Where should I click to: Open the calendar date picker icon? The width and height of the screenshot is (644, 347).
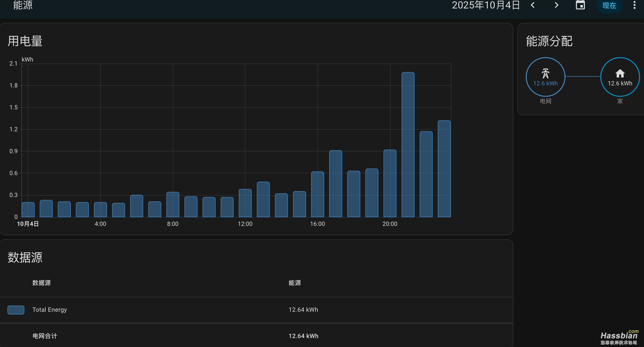[580, 5]
